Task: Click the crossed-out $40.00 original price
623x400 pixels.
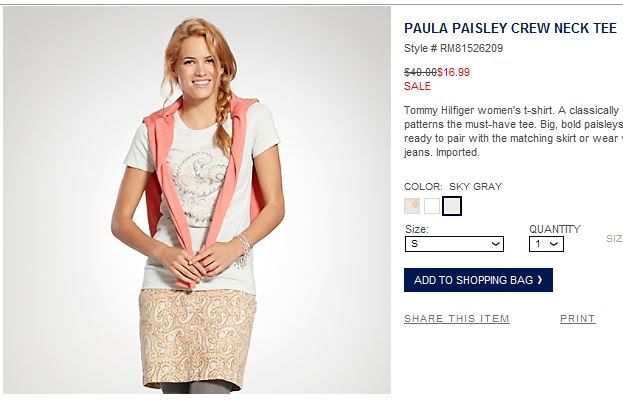Action: click(x=420, y=72)
